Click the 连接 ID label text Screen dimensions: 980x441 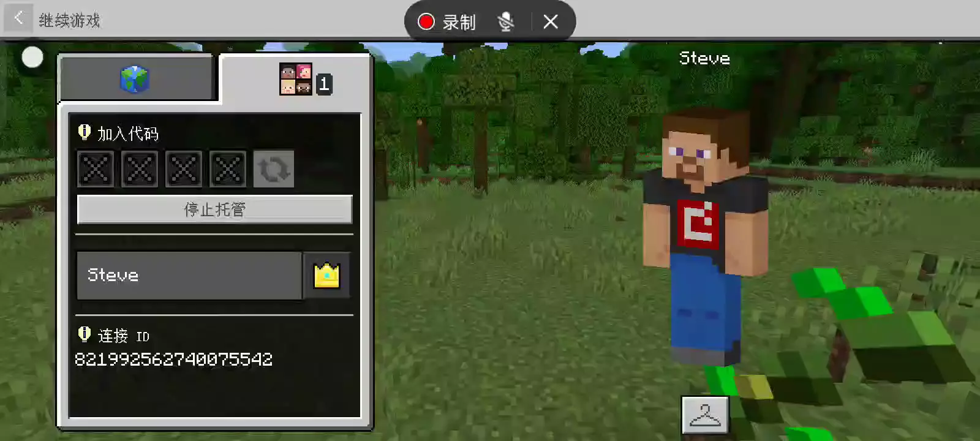[124, 336]
